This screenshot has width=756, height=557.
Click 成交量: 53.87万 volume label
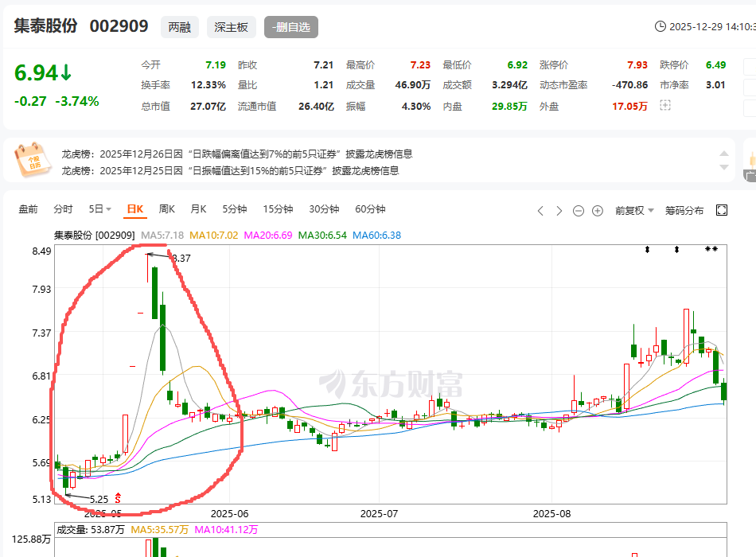(x=91, y=529)
